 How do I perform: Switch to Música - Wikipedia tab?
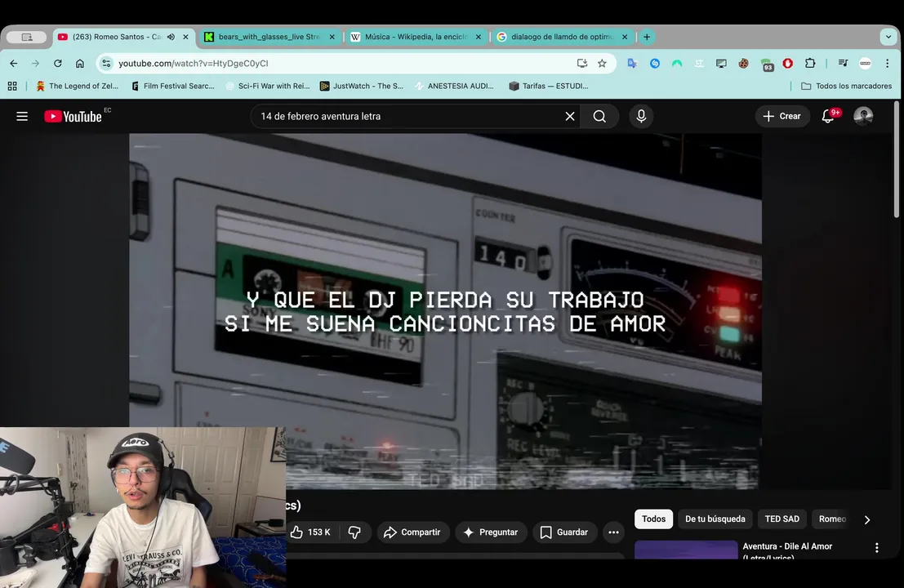409,37
